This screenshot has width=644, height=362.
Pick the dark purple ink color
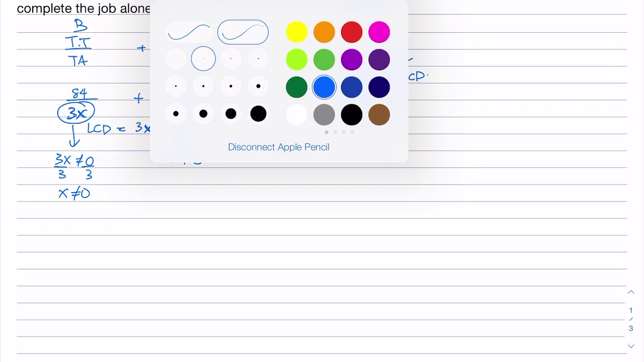click(x=379, y=60)
